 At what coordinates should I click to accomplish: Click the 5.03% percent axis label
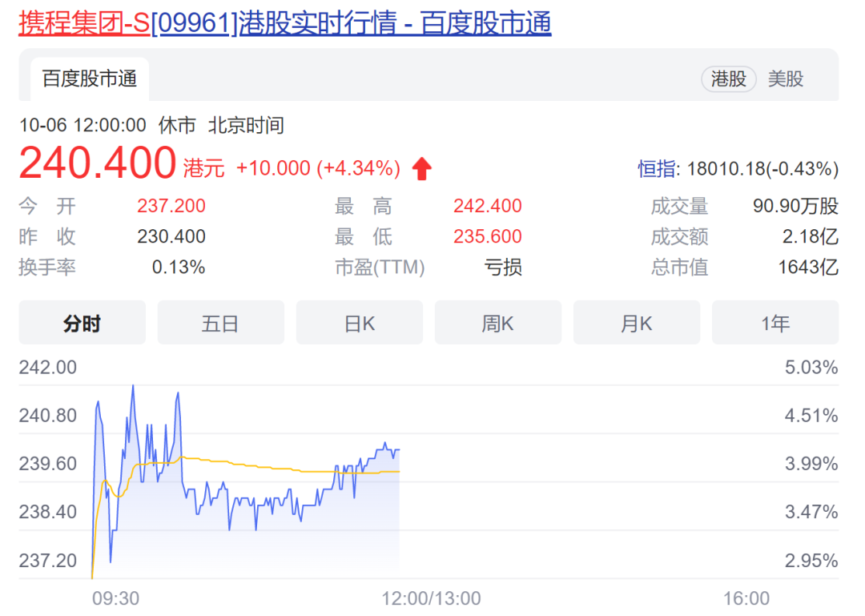811,368
